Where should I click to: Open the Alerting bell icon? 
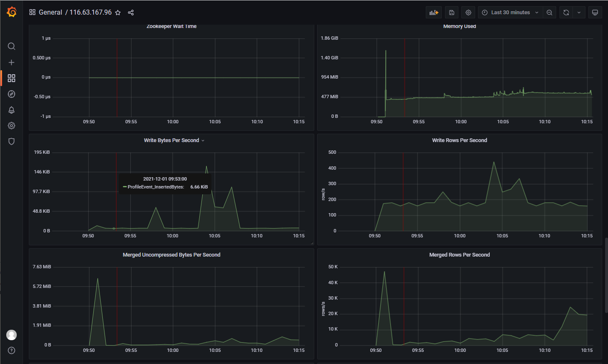[x=12, y=110]
